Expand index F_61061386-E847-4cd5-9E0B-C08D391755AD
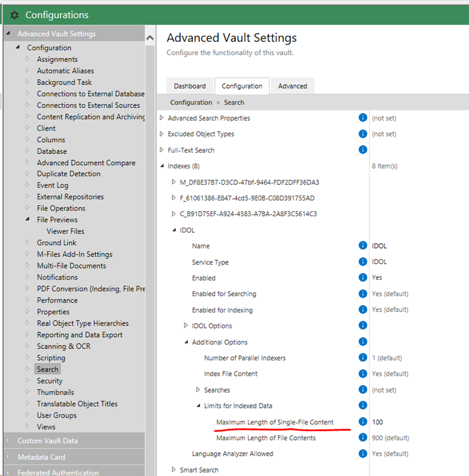The image size is (469, 476). click(174, 198)
